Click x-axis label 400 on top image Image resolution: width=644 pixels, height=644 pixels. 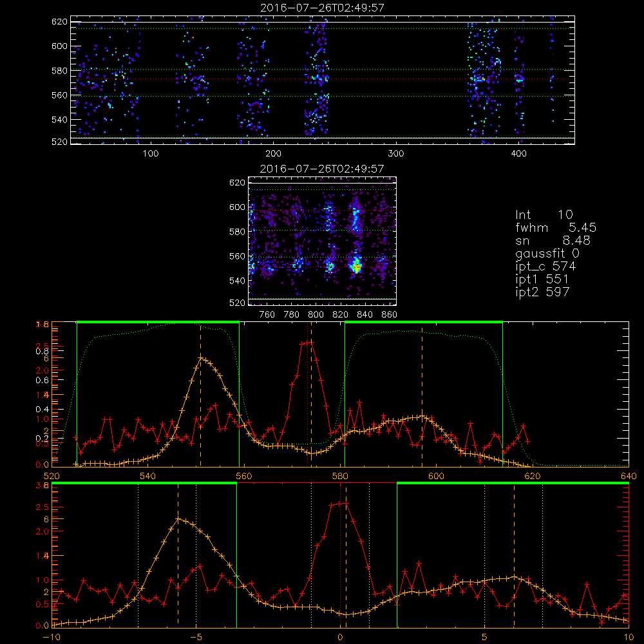click(518, 154)
